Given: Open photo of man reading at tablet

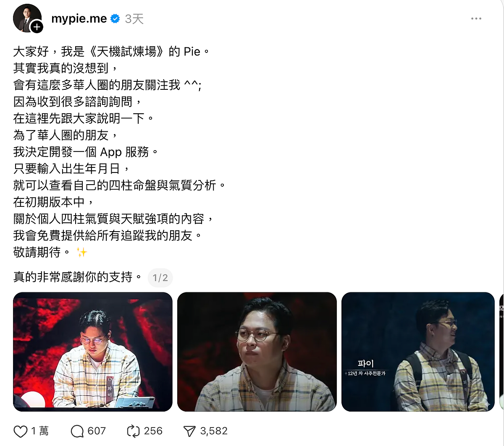Looking at the screenshot, I should click(x=93, y=352).
